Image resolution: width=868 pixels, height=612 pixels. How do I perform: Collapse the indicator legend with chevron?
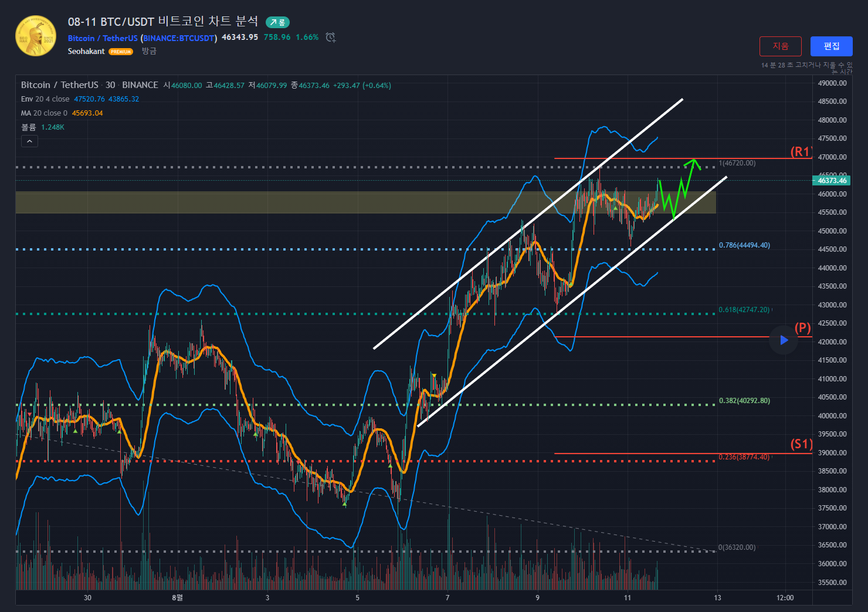(x=29, y=141)
